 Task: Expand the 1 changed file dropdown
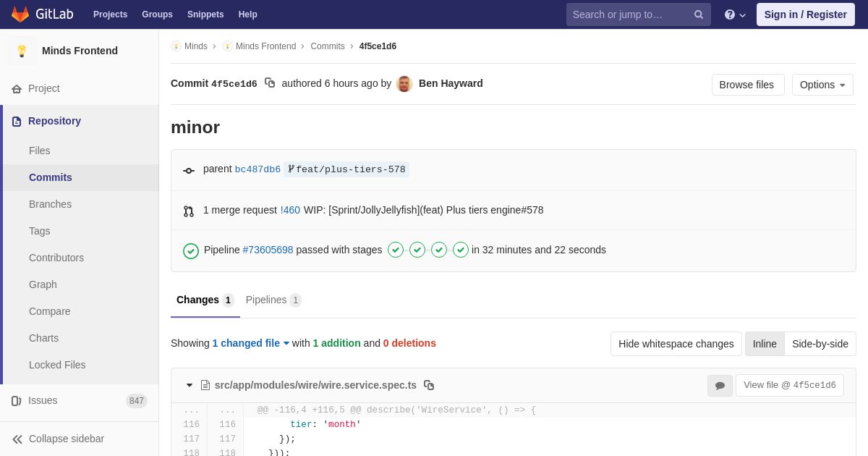point(250,343)
